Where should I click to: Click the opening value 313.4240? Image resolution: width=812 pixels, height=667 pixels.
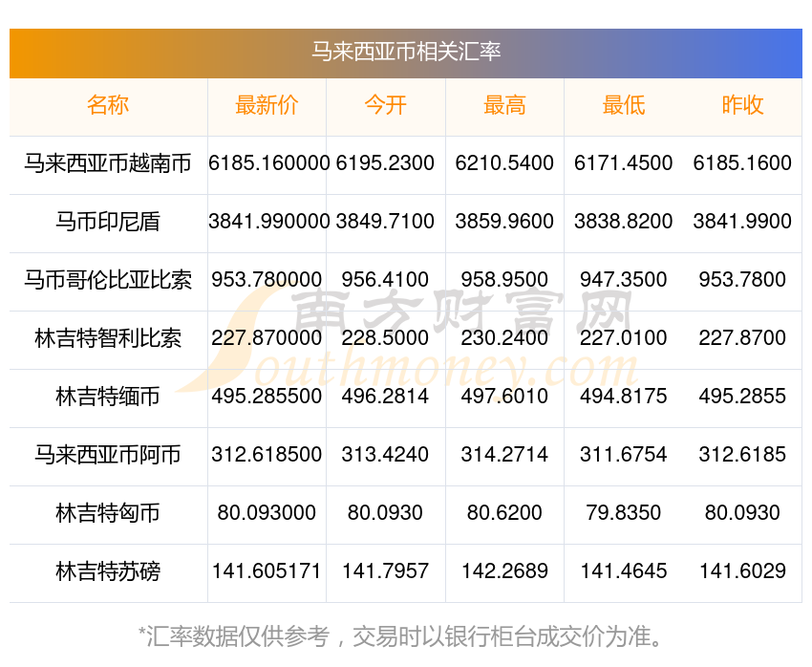[x=385, y=455]
